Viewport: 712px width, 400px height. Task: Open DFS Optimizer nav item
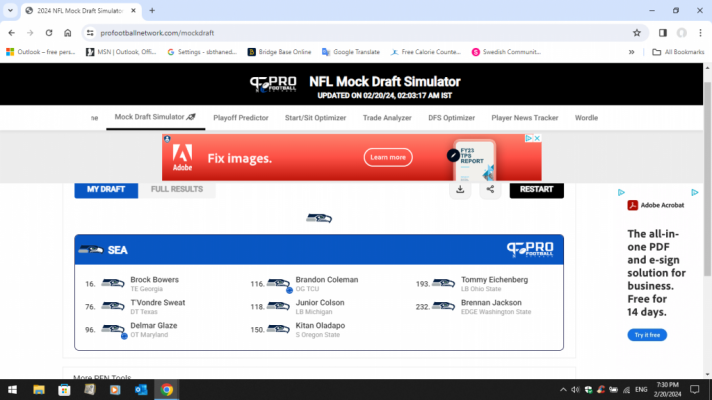(x=451, y=118)
